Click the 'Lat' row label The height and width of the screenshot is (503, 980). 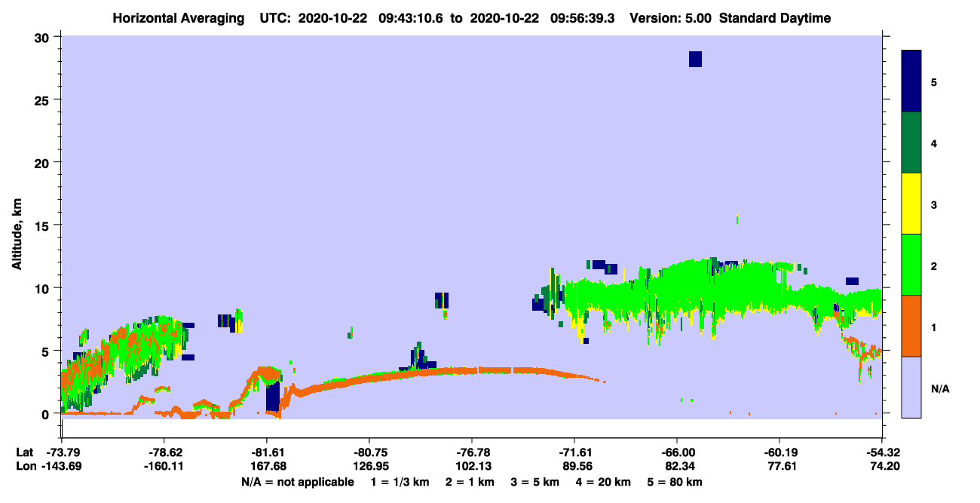[24, 452]
